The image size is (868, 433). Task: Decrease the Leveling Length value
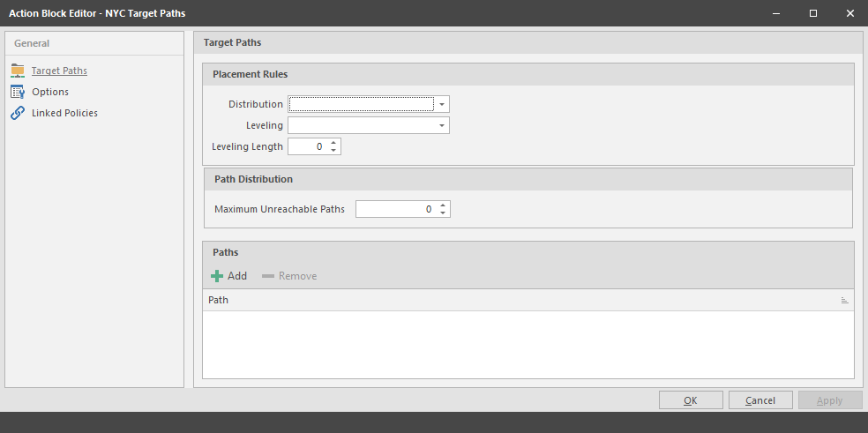click(333, 151)
